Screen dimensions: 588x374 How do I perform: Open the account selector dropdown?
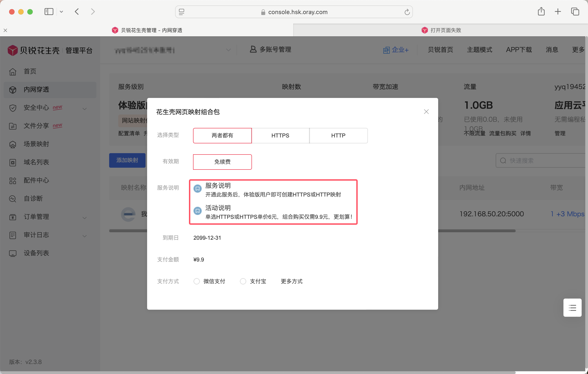tap(173, 50)
